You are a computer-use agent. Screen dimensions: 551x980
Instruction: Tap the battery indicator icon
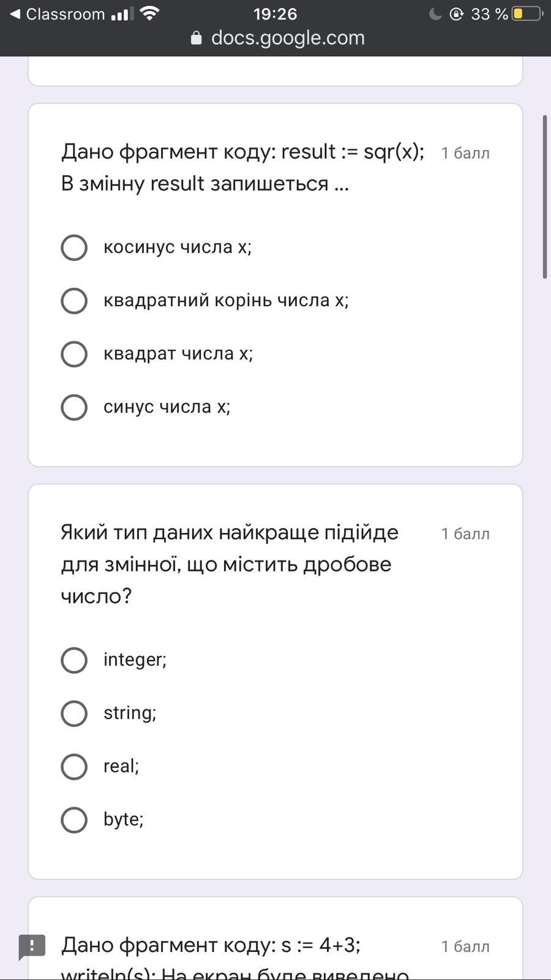coord(527,13)
